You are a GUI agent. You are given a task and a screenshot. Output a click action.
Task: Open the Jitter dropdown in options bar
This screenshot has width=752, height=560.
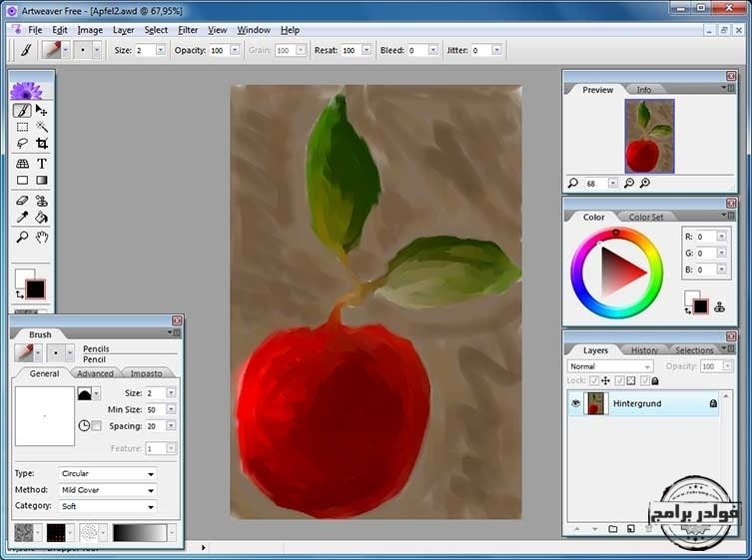(497, 50)
